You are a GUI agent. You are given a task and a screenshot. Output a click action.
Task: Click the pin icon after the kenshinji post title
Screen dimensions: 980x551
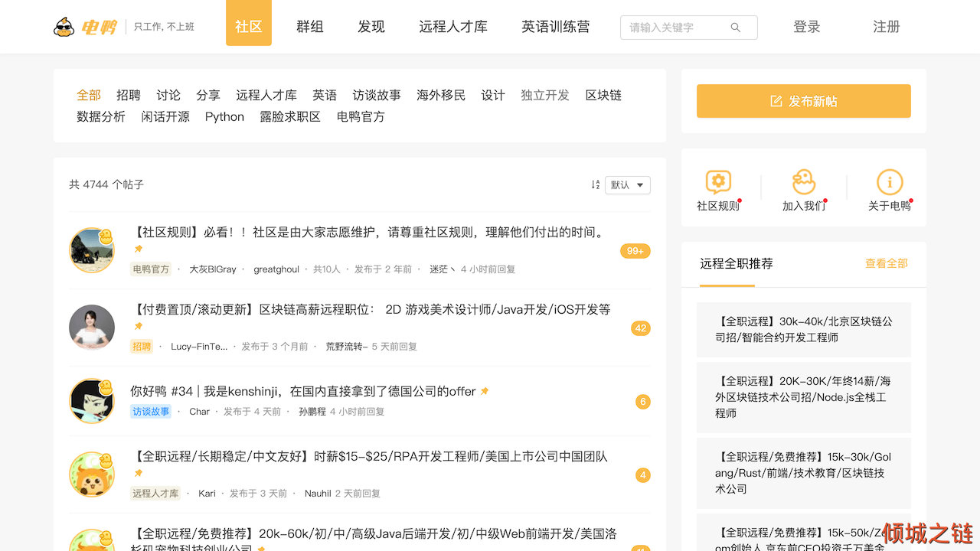click(484, 391)
